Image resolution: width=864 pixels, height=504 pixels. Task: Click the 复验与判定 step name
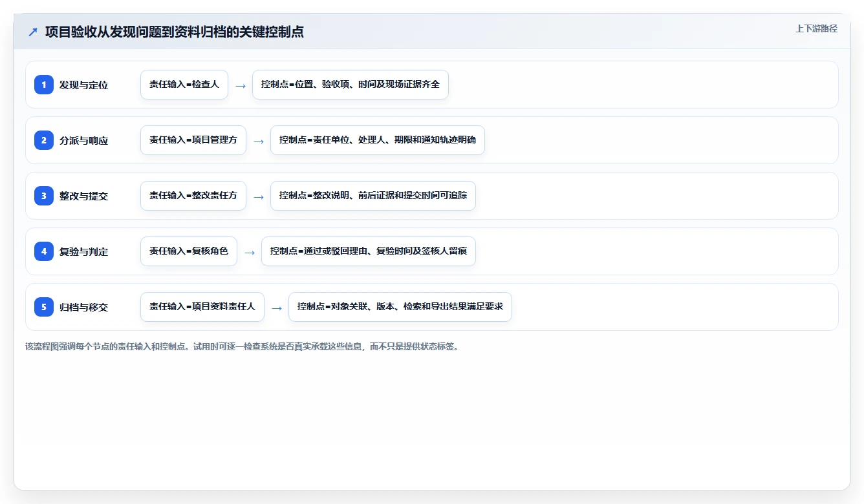(84, 251)
